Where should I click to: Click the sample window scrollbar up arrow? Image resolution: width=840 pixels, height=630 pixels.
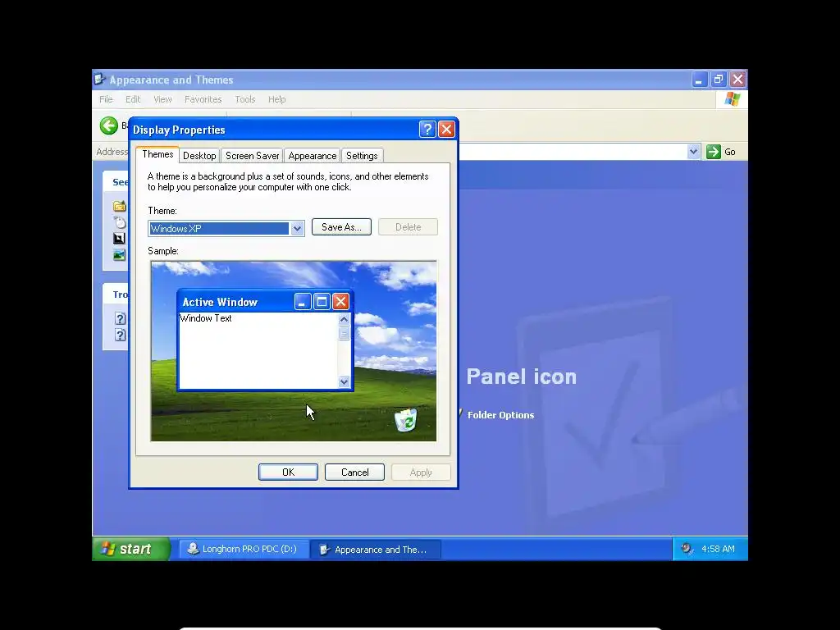344,319
